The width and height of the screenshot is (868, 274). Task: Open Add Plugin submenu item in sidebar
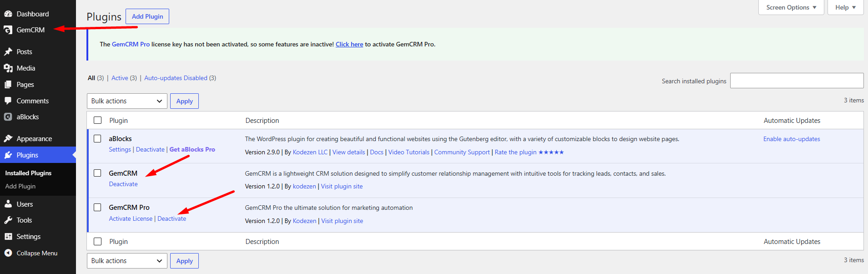pos(20,186)
